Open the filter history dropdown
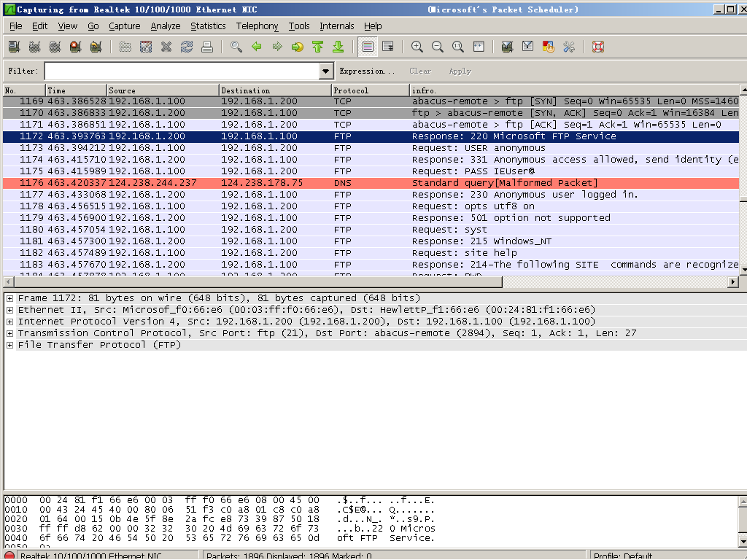The width and height of the screenshot is (747, 560). coord(326,71)
